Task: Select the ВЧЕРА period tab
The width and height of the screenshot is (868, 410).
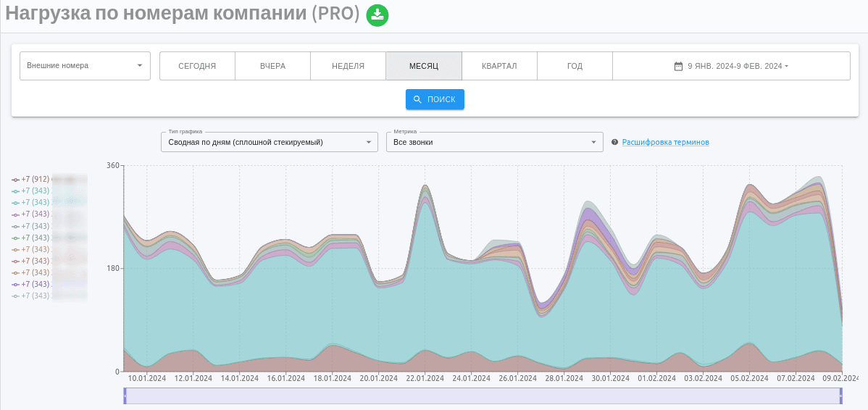Action: (x=273, y=66)
